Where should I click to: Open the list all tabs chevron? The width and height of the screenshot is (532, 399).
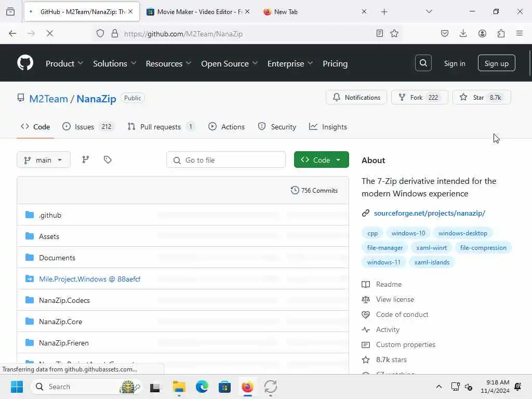point(429,12)
